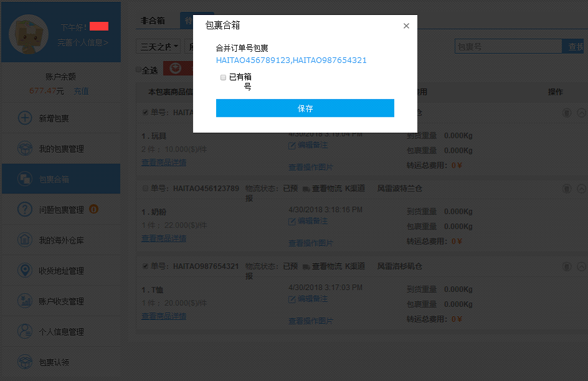Click 查看物流 truck icon for HAITAO987654321
This screenshot has width=588, height=381.
pyautogui.click(x=306, y=267)
